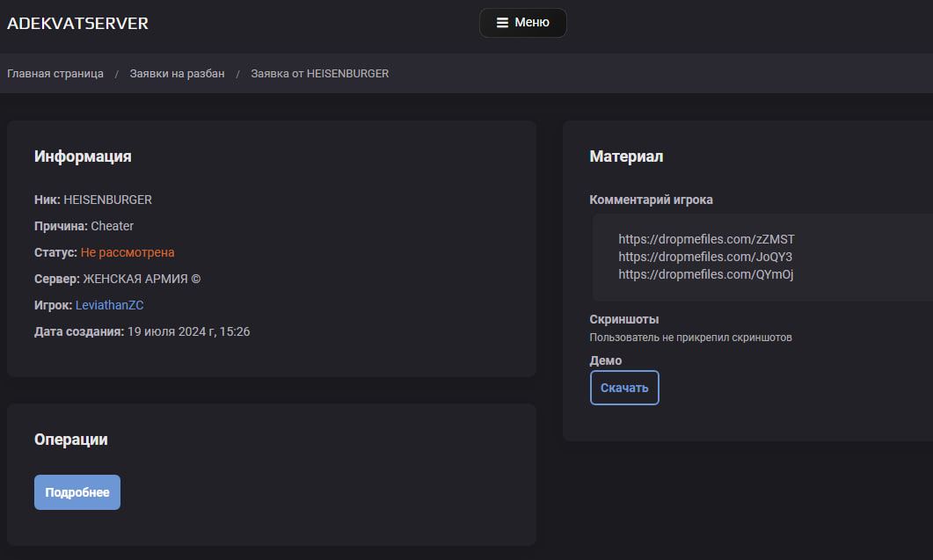Click the Материал section heading
933x560 pixels.
click(626, 156)
